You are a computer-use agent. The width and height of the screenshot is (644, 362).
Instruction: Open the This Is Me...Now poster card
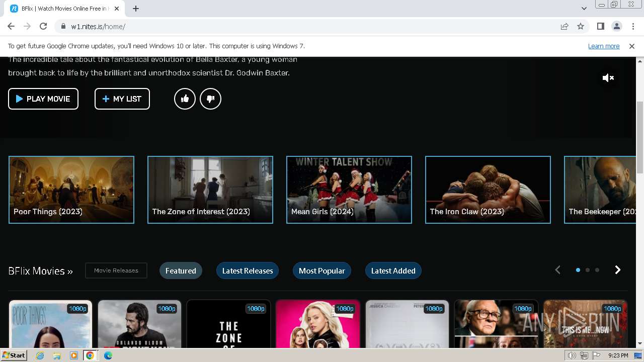tap(585, 324)
